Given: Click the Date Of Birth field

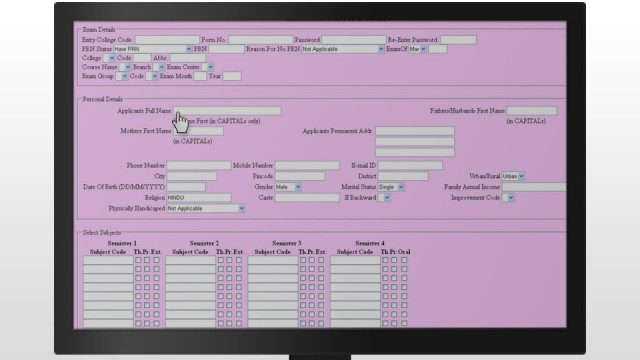Looking at the screenshot, I should point(186,187).
